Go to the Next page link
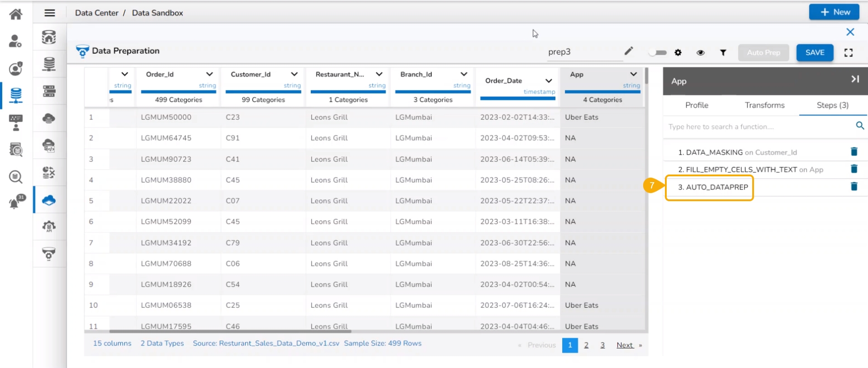The height and width of the screenshot is (368, 868). 625,345
